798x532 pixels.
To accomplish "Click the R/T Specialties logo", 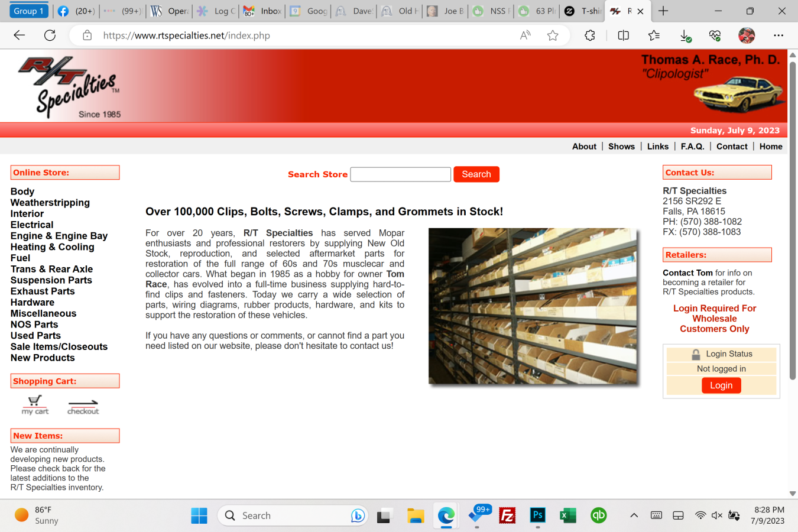I will 69,87.
